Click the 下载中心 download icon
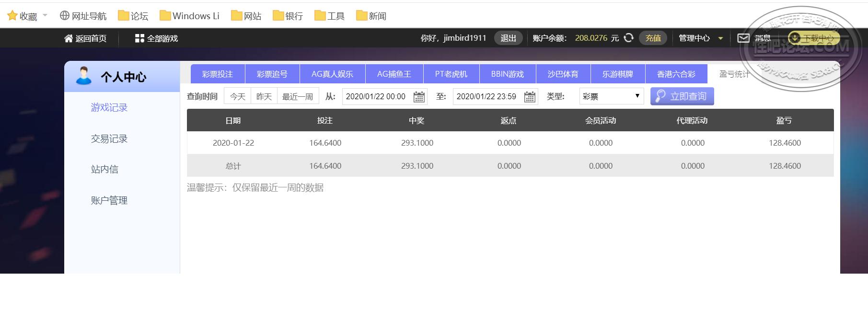Viewport: 868px width, 334px height. (794, 38)
